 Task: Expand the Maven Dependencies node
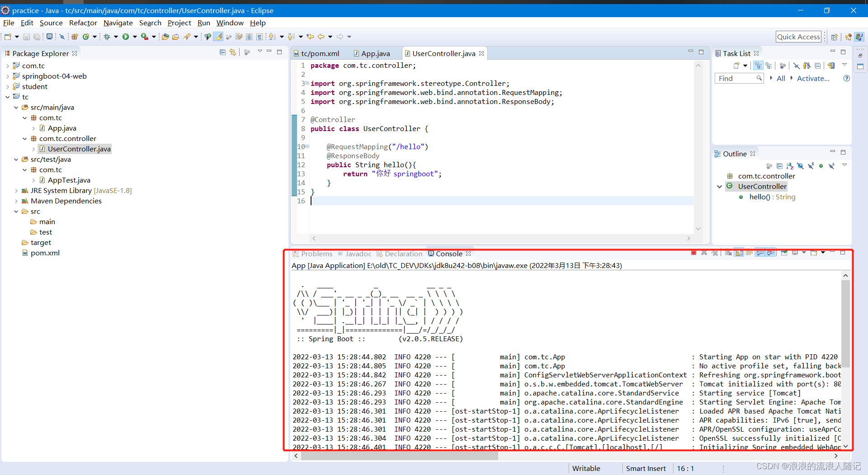click(16, 201)
